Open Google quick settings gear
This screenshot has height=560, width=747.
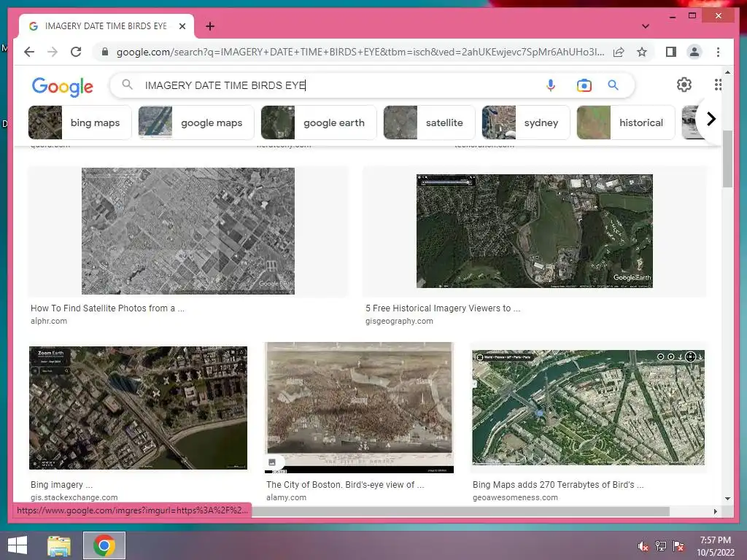coord(684,85)
